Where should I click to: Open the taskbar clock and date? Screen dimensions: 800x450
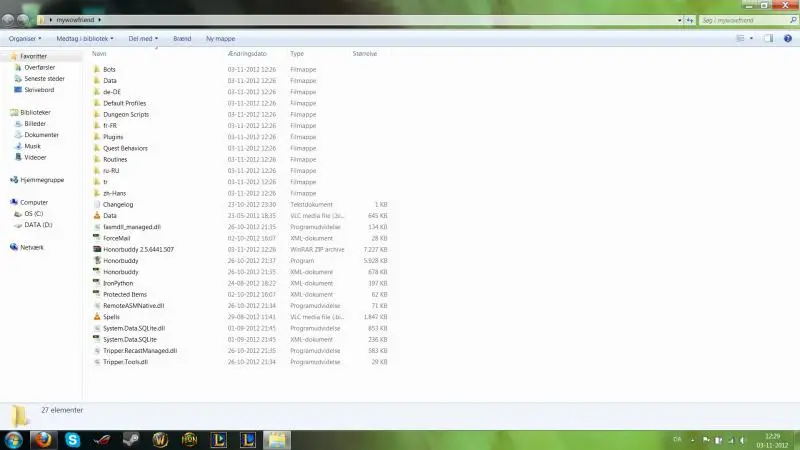772,441
